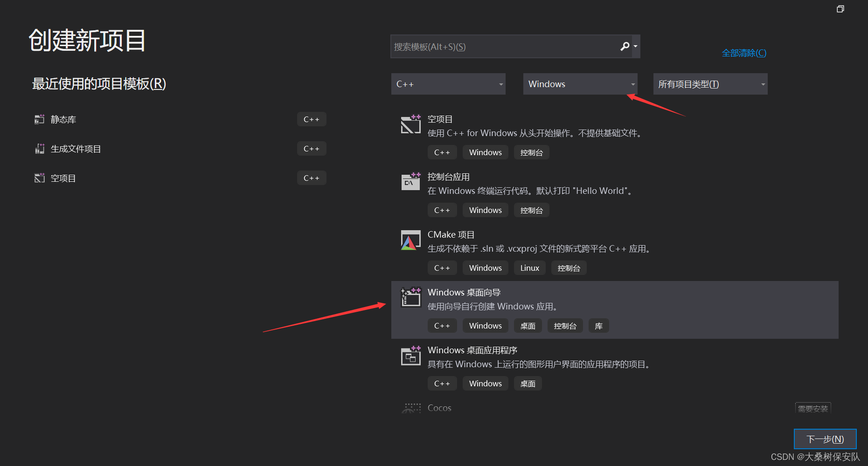Screen dimensions: 868x466
Task: Click the search magnifier icon
Action: click(625, 46)
